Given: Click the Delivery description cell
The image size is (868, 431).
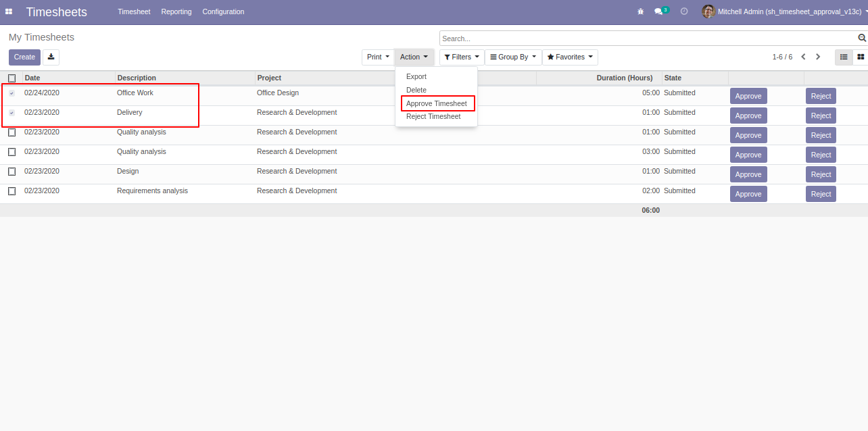Looking at the screenshot, I should click(130, 113).
